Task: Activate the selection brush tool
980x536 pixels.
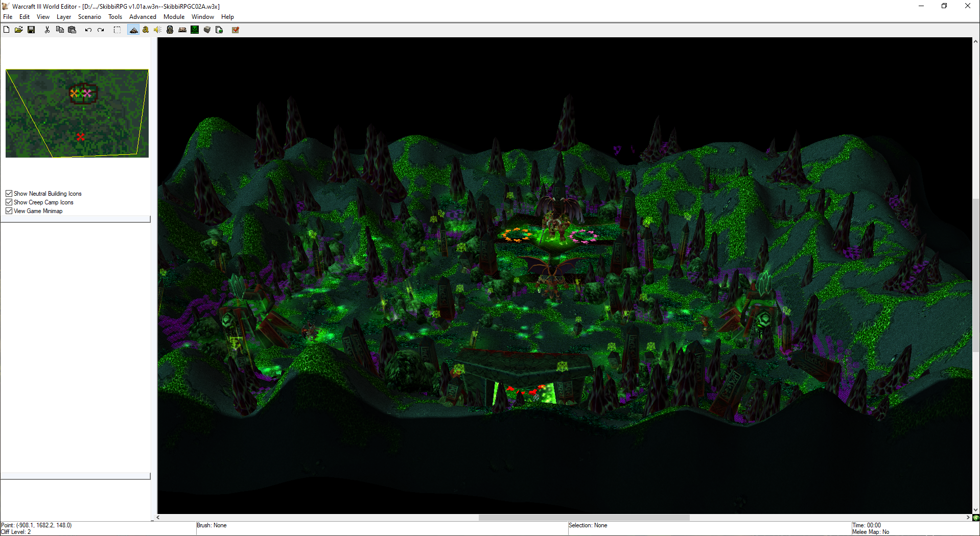Action: pos(117,30)
